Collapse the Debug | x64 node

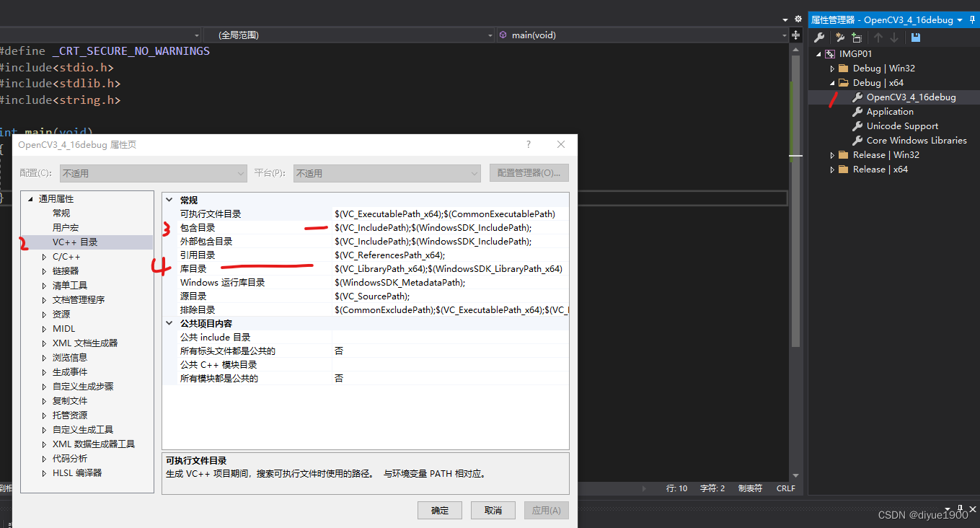coord(832,83)
